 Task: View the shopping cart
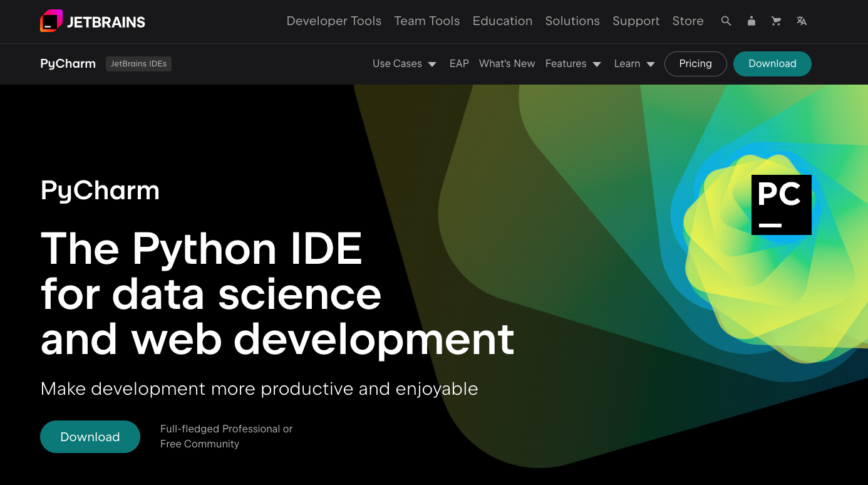pos(776,21)
